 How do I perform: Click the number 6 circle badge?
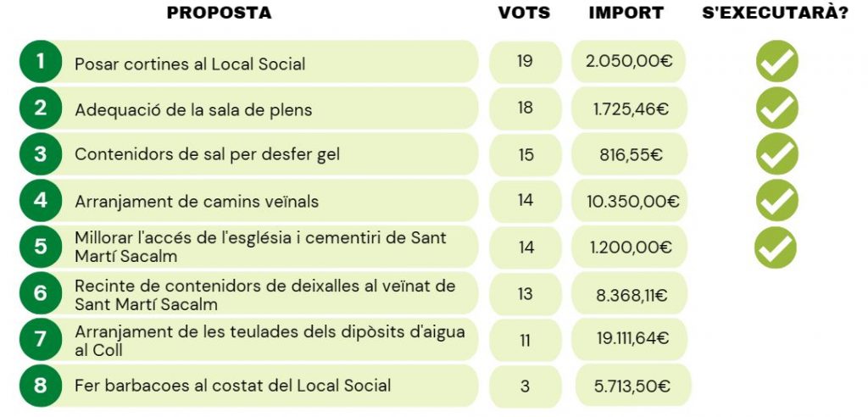40,293
